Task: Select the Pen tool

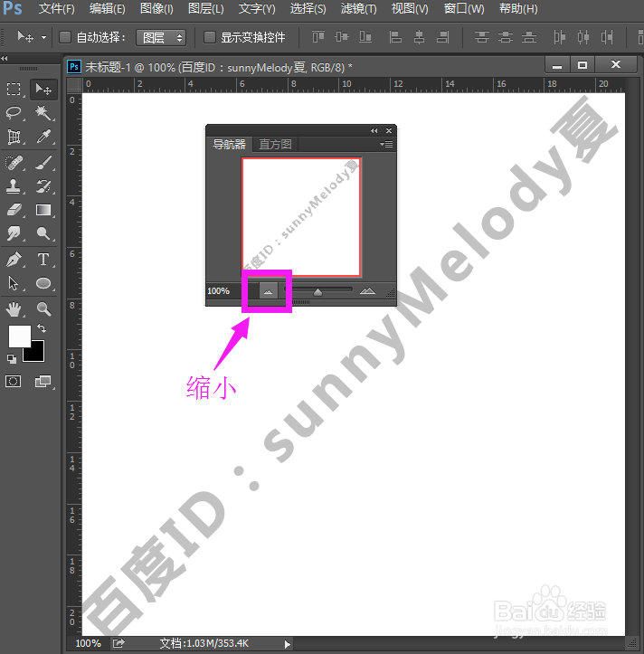Action: pos(14,260)
